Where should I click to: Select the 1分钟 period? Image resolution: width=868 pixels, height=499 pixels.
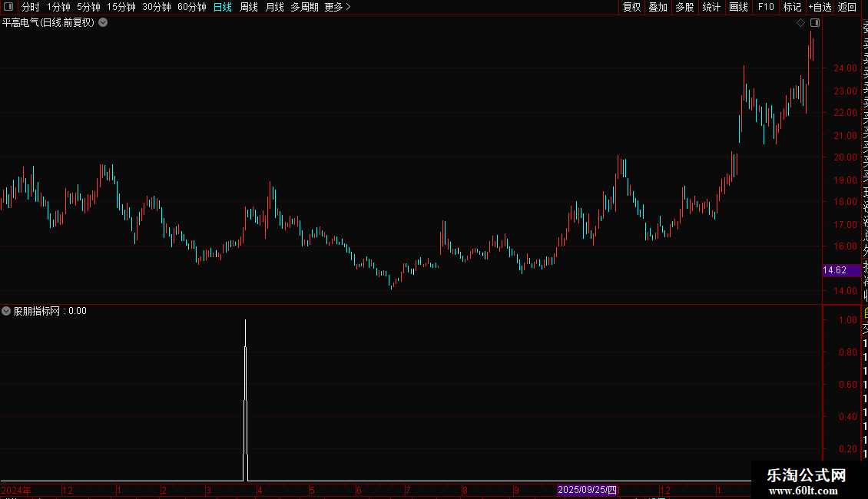(x=58, y=7)
